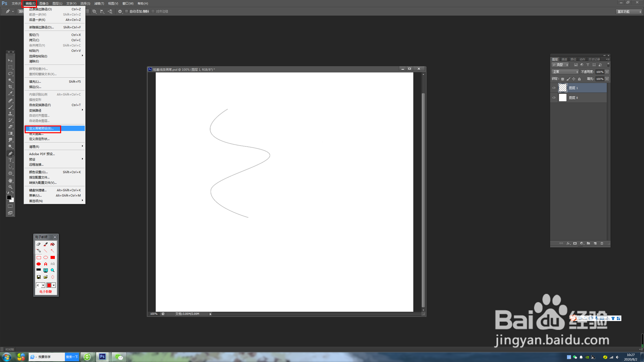Viewport: 644px width, 362px height.
Task: Select the Zoom tool in the toolbox
Action: click(10, 187)
